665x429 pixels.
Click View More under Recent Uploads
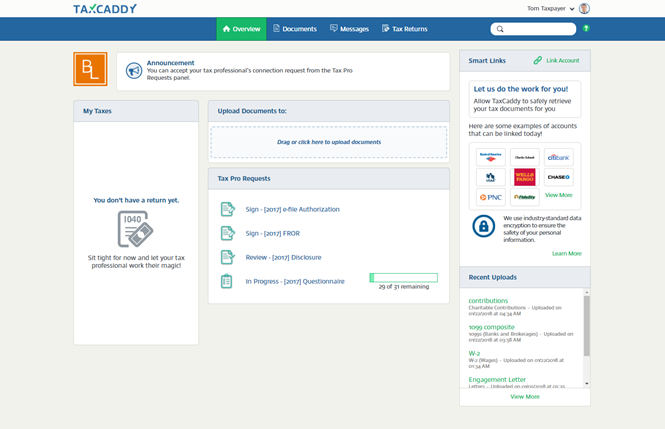tap(525, 397)
